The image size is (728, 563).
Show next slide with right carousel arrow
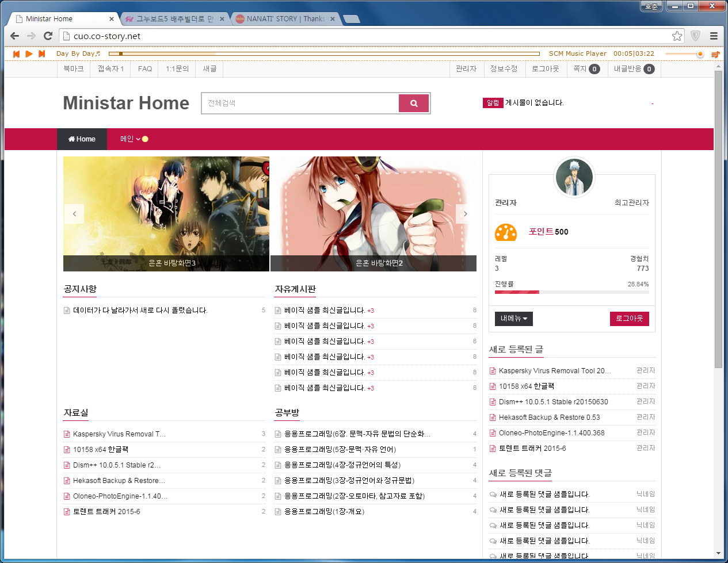click(x=466, y=214)
